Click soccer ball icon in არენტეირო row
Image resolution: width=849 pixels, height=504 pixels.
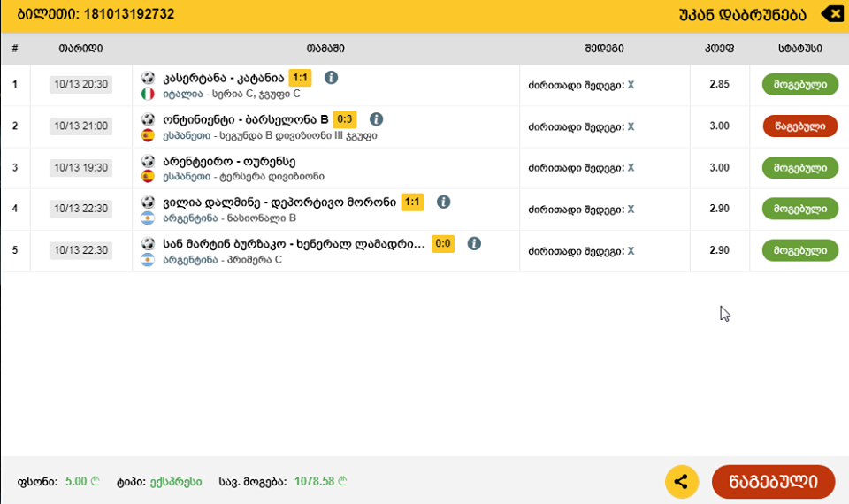click(x=148, y=161)
